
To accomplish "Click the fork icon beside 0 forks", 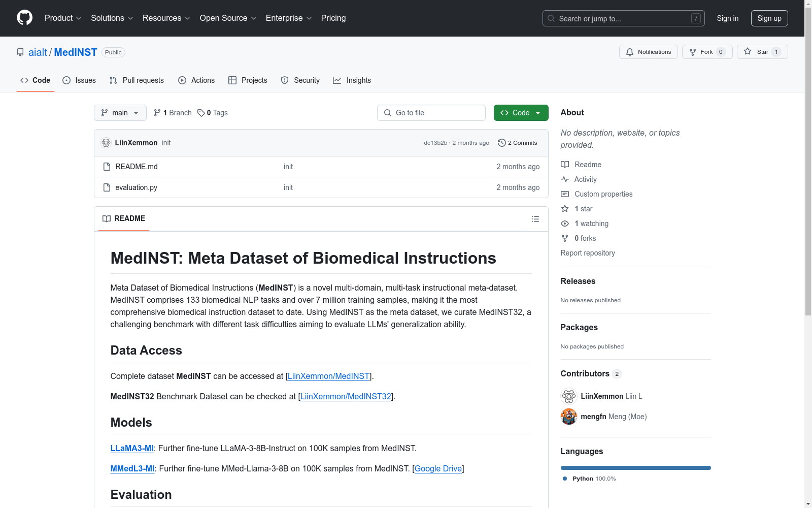I will coord(565,238).
